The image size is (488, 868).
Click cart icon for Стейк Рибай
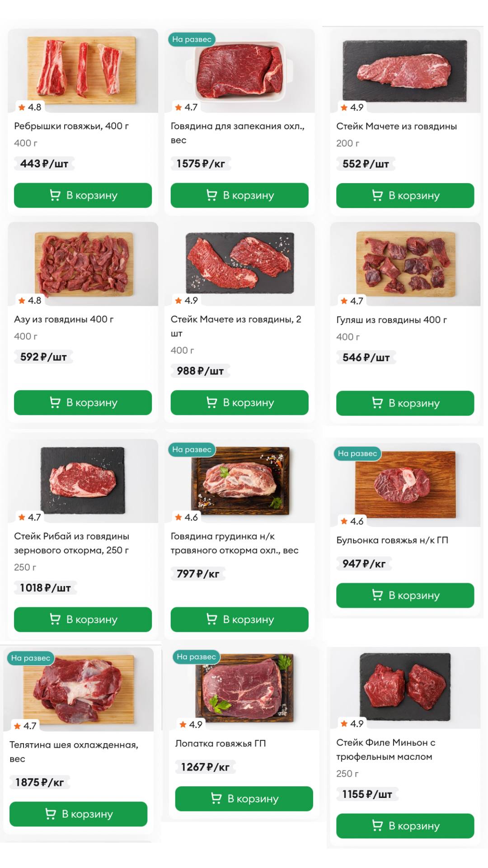pos(55,619)
